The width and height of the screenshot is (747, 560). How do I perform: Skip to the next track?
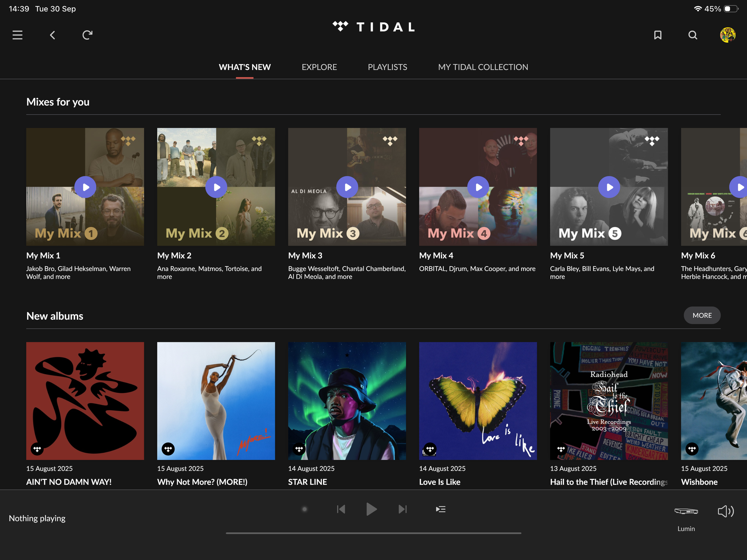pyautogui.click(x=402, y=509)
